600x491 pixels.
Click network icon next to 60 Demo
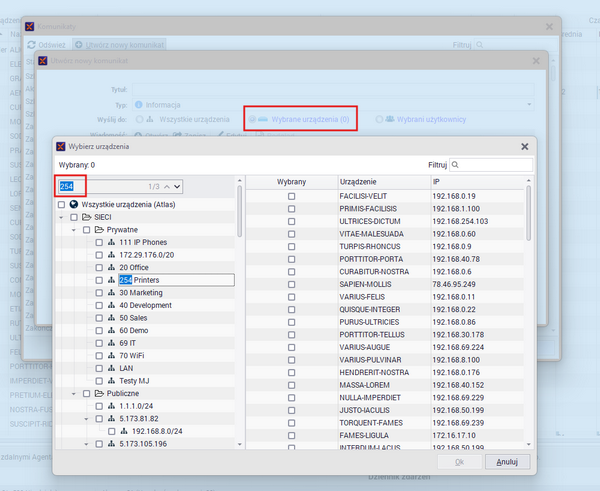pyautogui.click(x=111, y=331)
